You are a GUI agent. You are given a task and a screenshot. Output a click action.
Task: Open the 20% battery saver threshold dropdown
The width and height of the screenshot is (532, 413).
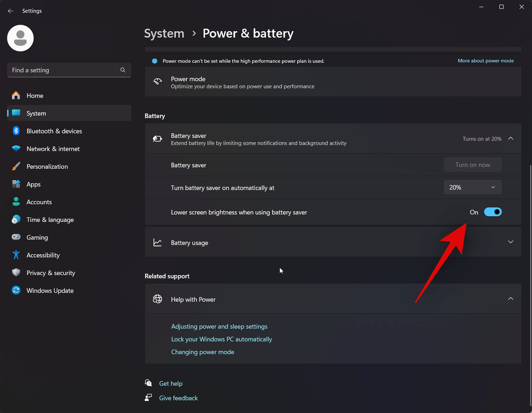[473, 187]
